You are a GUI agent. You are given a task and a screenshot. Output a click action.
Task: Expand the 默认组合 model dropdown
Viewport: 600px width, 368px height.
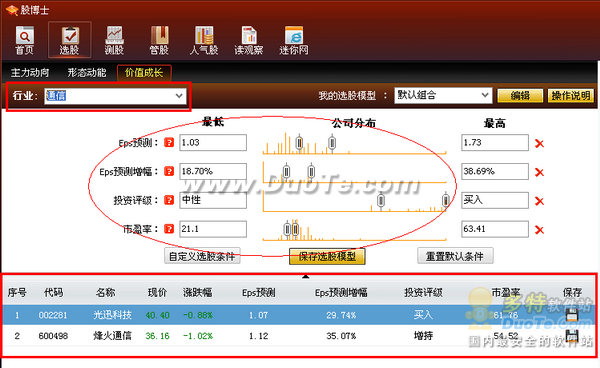point(485,95)
